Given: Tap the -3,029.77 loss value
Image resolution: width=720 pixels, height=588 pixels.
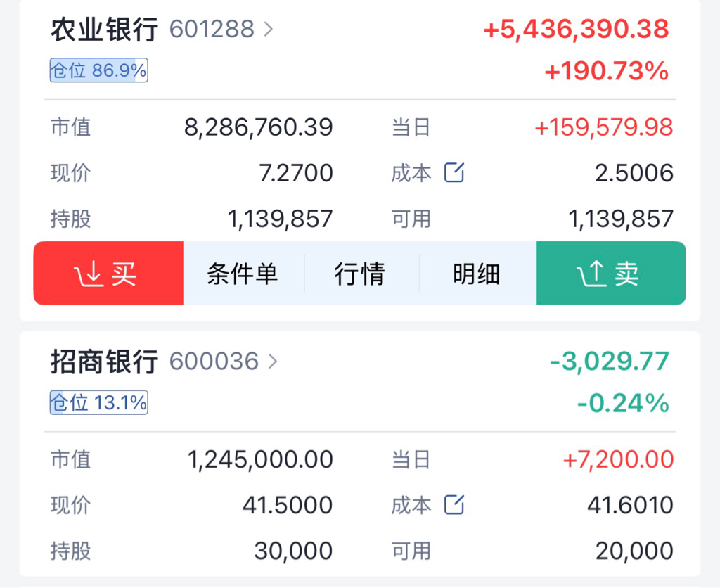Looking at the screenshot, I should click(609, 362).
